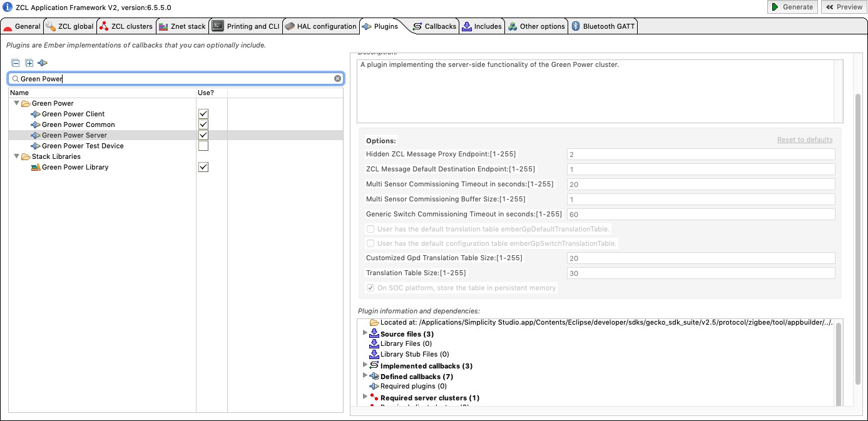Click the expand all tree icon
This screenshot has width=868, height=421.
[x=29, y=63]
